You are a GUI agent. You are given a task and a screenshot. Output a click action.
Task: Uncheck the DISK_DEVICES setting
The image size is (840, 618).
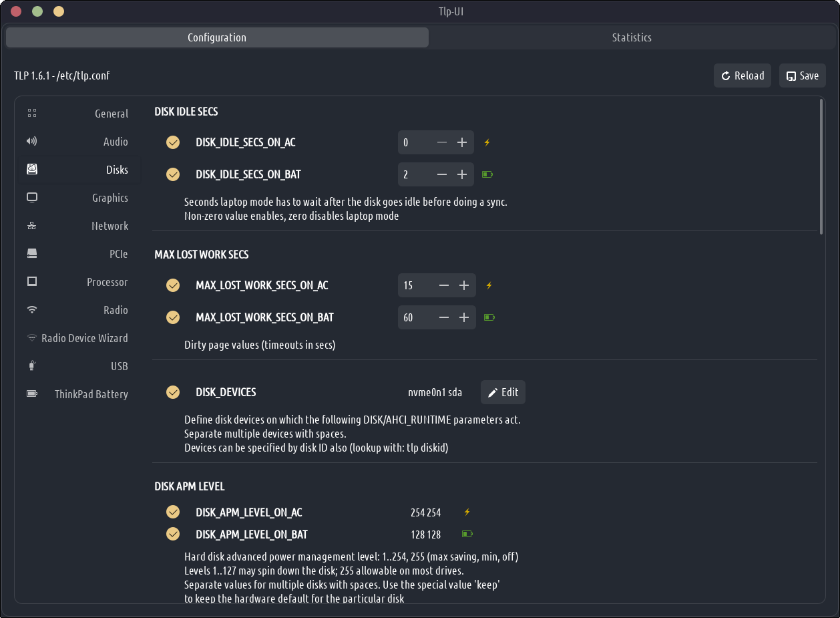tap(173, 392)
